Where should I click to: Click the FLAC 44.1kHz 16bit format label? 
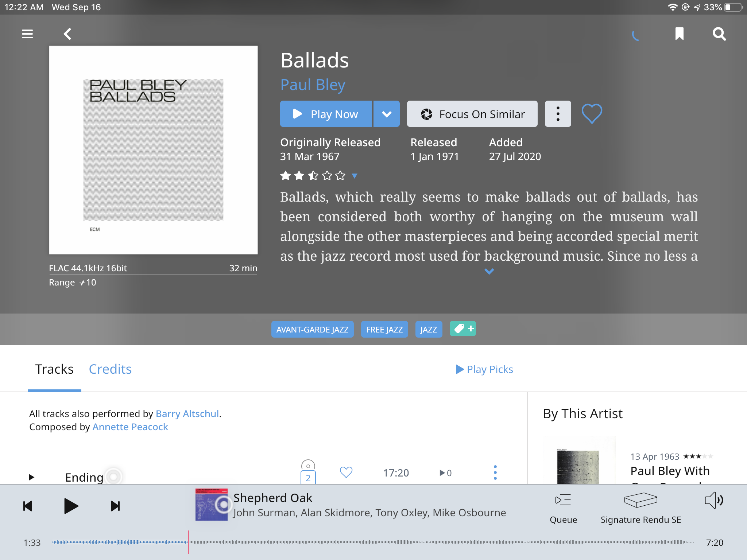coord(88,268)
